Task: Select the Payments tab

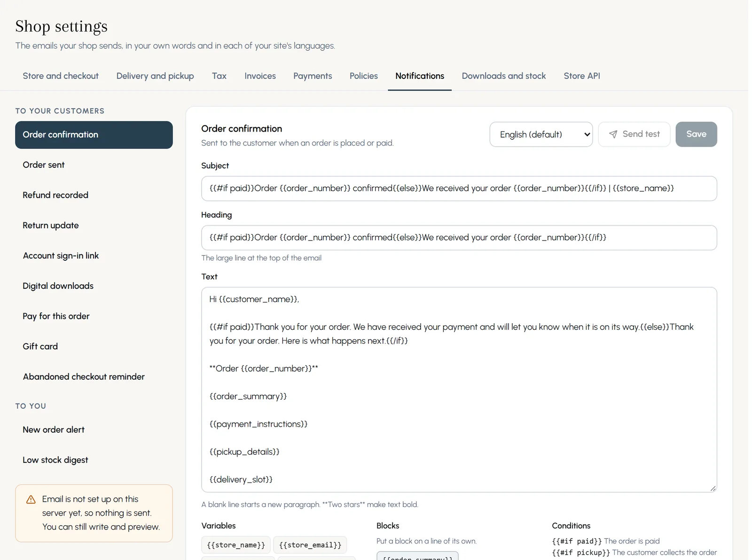Action: pos(313,76)
